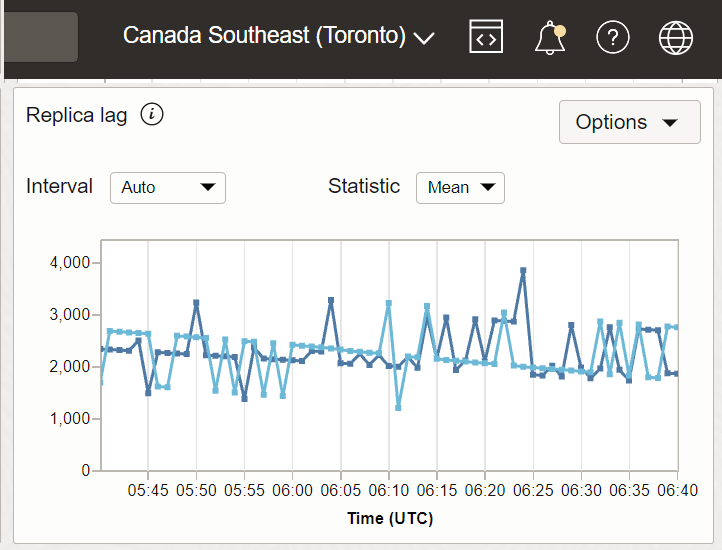Select the light blue peak at 06:10
This screenshot has height=550, width=722.
(389, 303)
